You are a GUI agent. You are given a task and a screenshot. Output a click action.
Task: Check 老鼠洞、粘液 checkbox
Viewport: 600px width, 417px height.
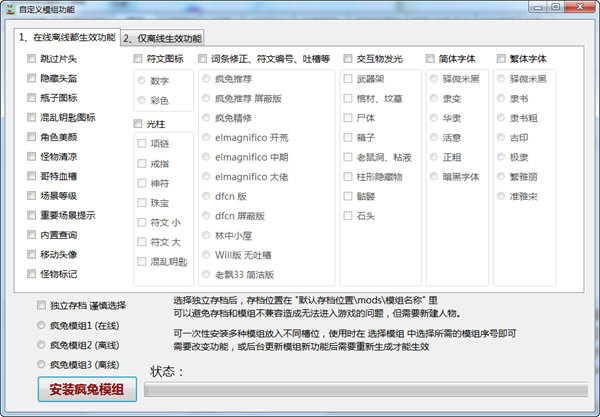click(x=348, y=157)
